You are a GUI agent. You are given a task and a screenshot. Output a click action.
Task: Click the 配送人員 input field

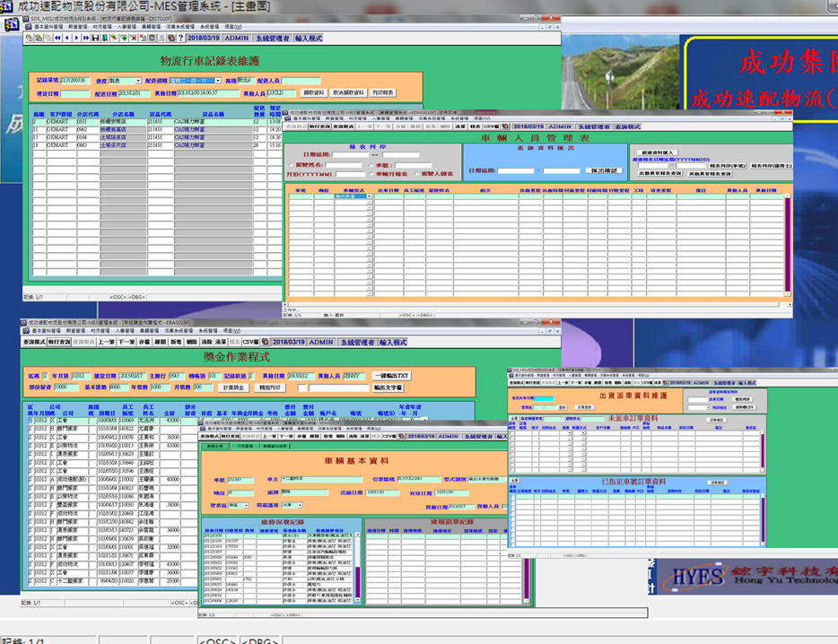coord(301,81)
